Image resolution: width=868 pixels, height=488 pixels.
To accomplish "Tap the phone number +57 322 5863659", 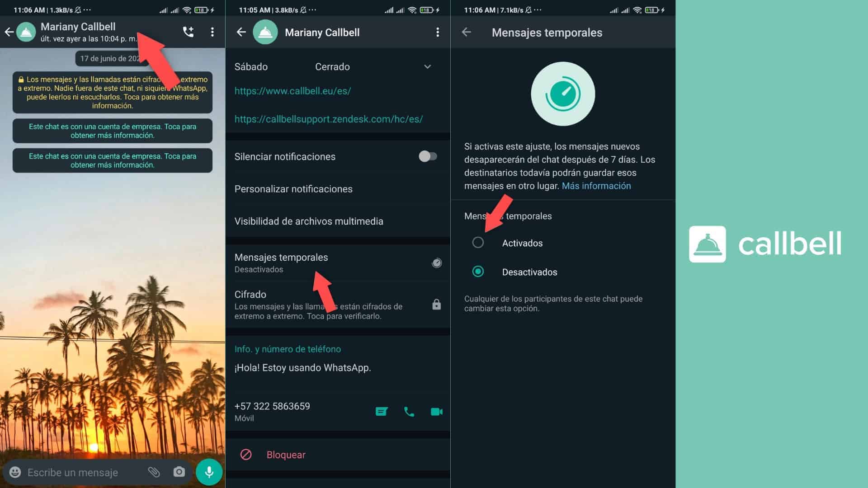I will click(x=272, y=406).
